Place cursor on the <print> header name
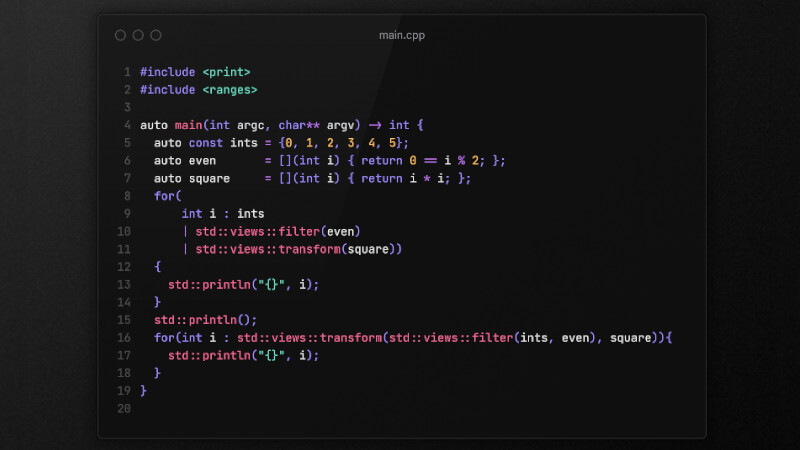Viewport: 800px width, 450px height. 226,72
